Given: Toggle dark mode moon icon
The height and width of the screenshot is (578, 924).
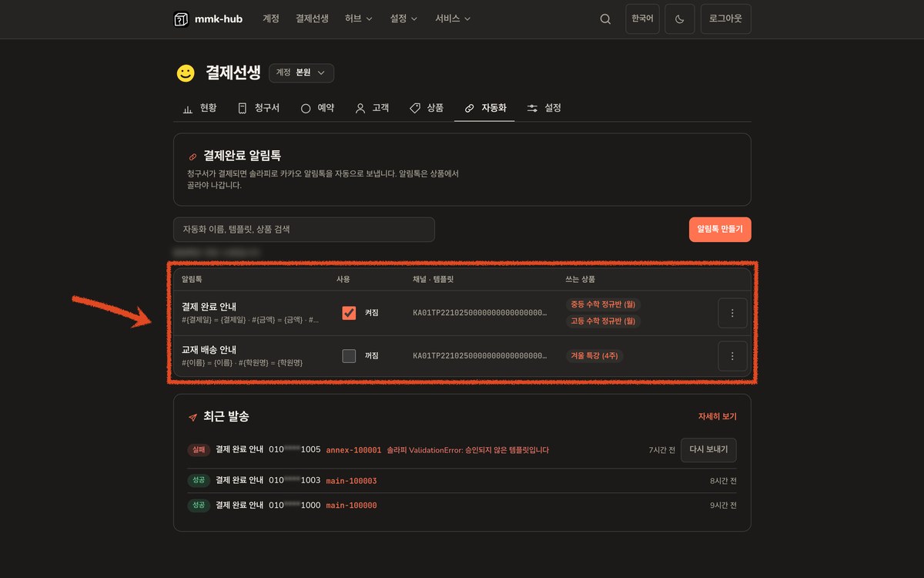Looking at the screenshot, I should click(680, 19).
